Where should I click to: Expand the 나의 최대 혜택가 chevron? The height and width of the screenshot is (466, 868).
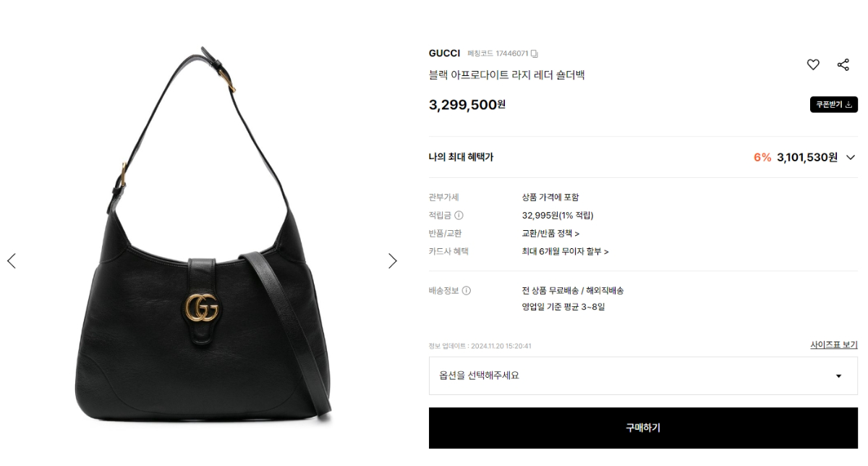click(x=850, y=158)
